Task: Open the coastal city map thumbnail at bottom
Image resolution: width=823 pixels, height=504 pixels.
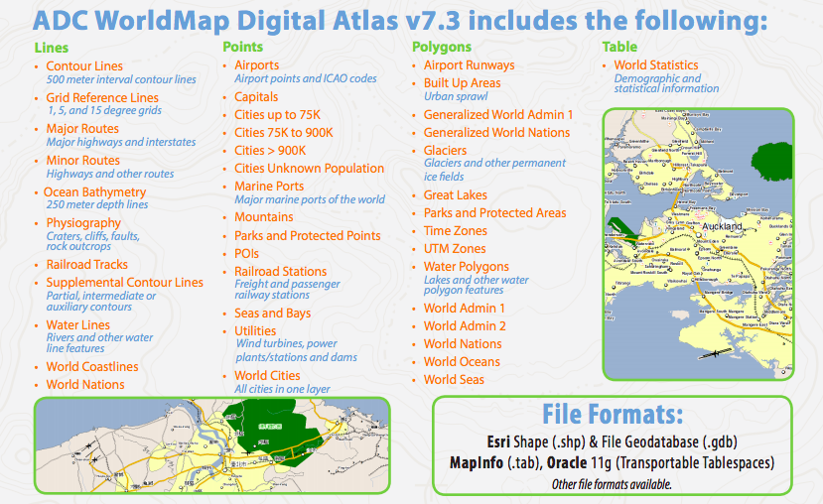Action: pyautogui.click(x=212, y=445)
